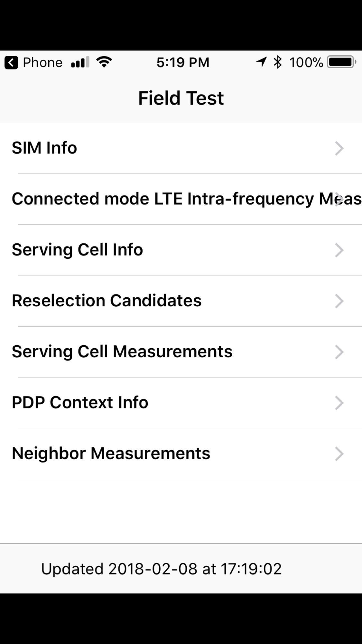
Task: Tap the cellular signal bars icon
Action: pos(80,62)
